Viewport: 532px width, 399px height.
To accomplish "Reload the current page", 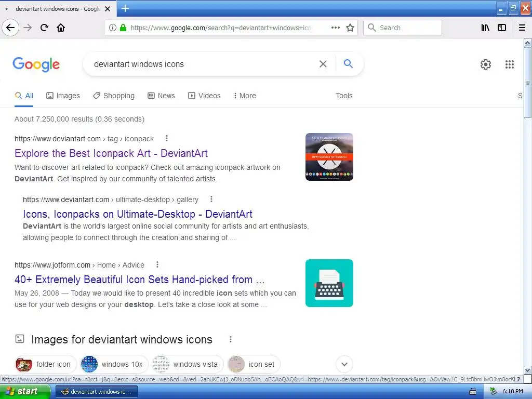I will [x=44, y=28].
